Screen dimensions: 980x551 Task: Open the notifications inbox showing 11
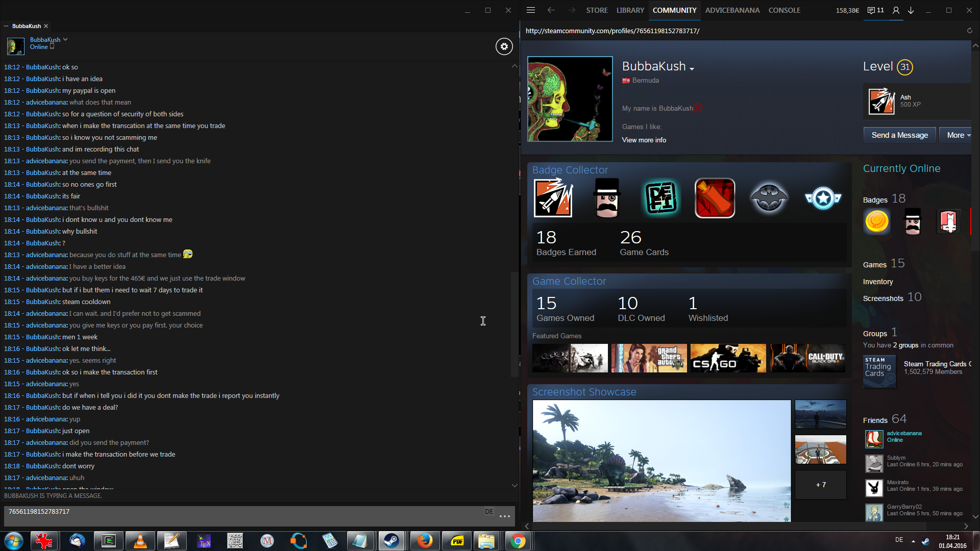pos(875,10)
